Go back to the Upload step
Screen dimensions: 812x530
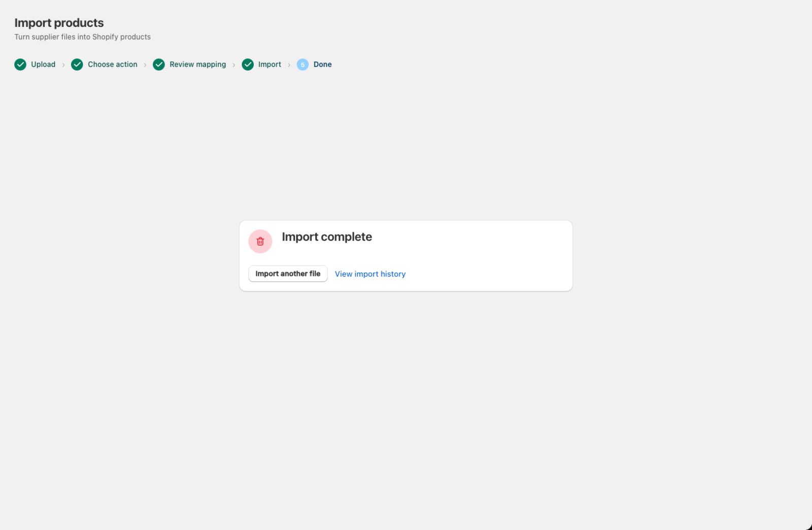(43, 64)
